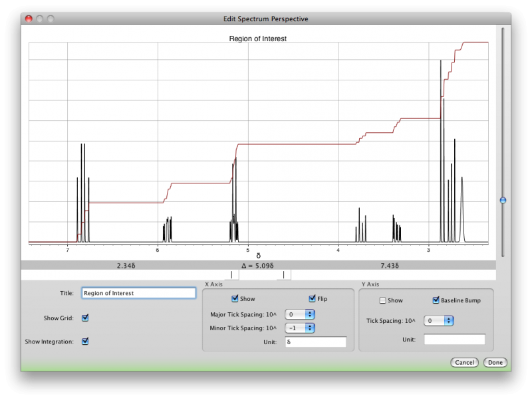Click the Done button

(x=495, y=362)
